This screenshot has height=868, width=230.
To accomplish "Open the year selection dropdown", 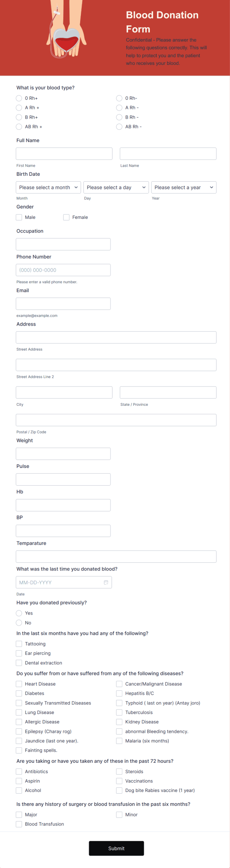I will point(184,187).
